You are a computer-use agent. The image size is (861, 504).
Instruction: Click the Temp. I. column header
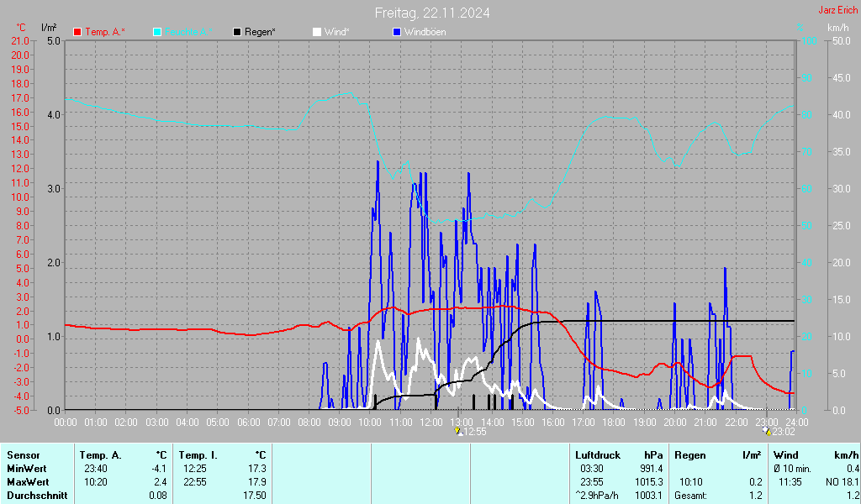[x=198, y=455]
